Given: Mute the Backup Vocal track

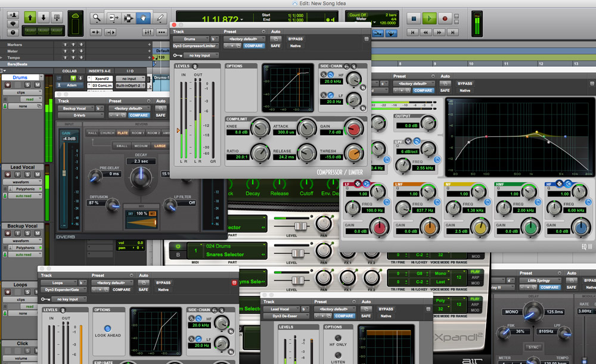Looking at the screenshot, I should coord(37,233).
